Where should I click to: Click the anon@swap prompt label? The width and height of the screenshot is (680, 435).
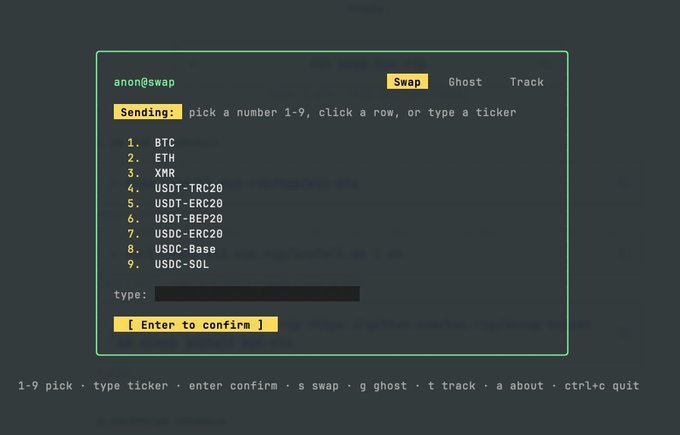[144, 82]
